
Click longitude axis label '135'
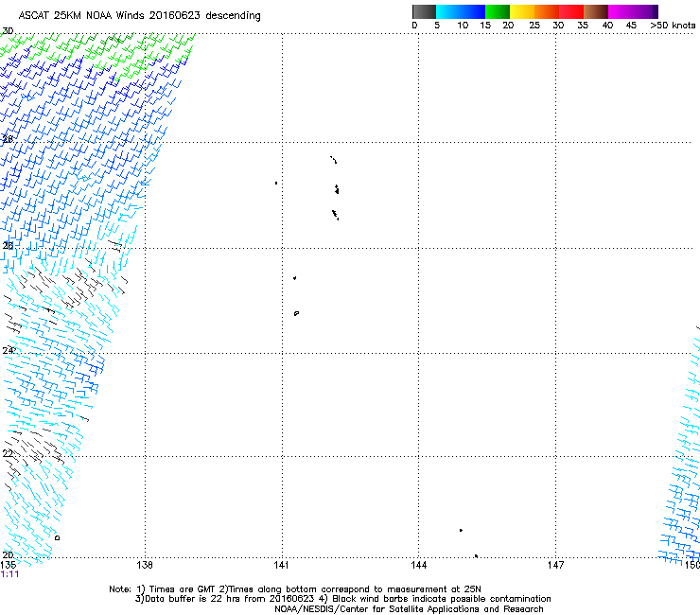[x=8, y=565]
